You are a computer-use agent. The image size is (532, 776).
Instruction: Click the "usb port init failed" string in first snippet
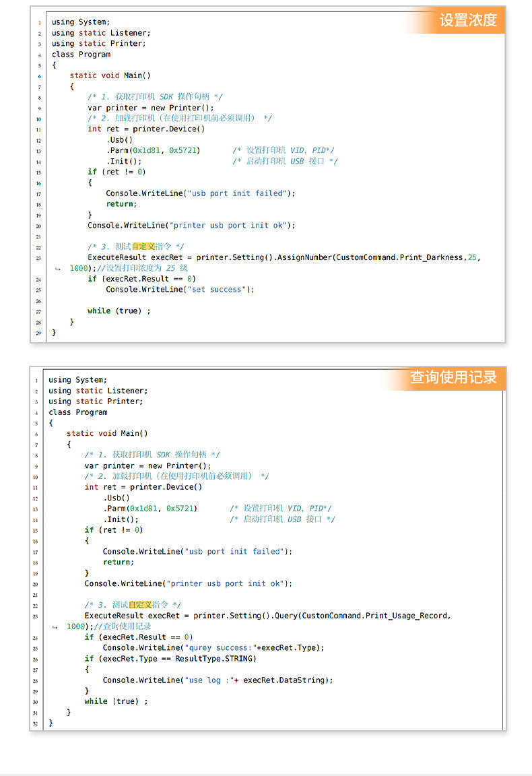coord(237,193)
